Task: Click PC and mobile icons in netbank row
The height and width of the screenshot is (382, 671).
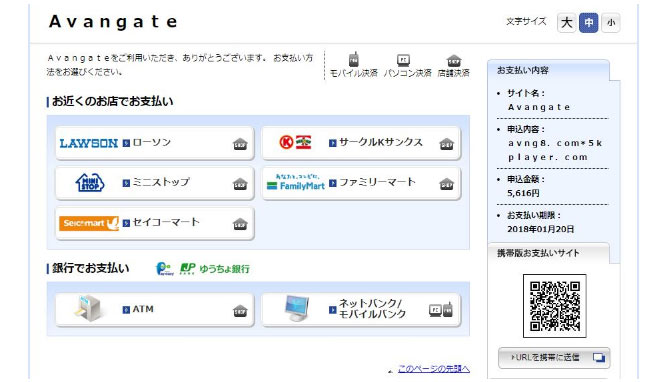Action: pyautogui.click(x=441, y=309)
